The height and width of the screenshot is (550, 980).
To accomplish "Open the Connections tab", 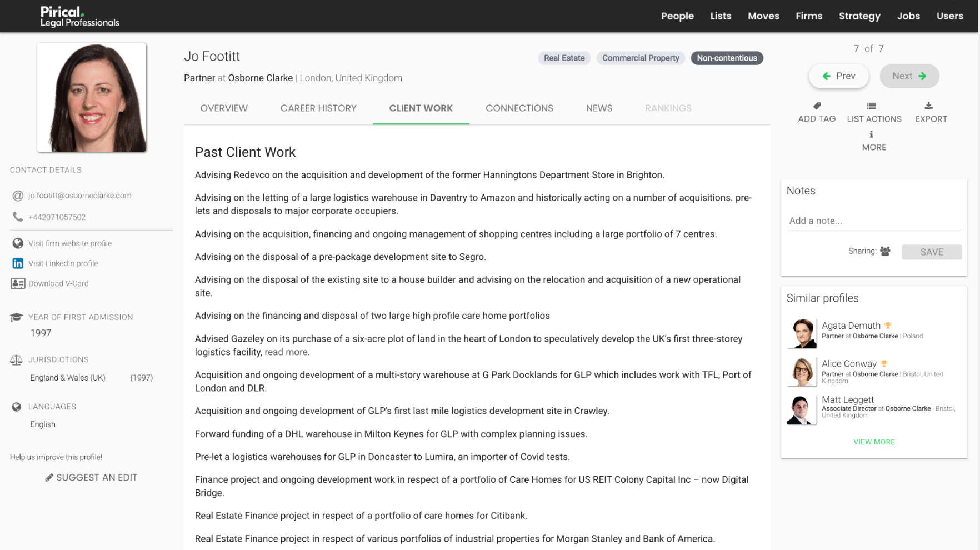I will pyautogui.click(x=519, y=108).
